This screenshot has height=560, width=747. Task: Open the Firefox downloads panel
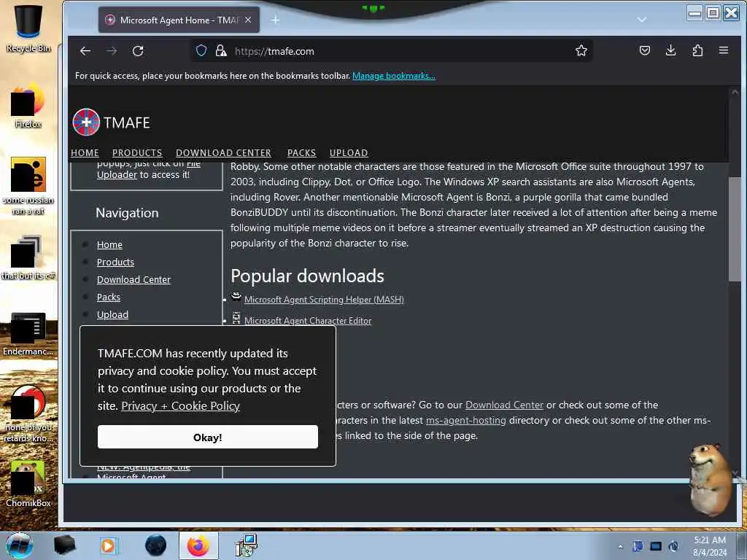(x=671, y=50)
